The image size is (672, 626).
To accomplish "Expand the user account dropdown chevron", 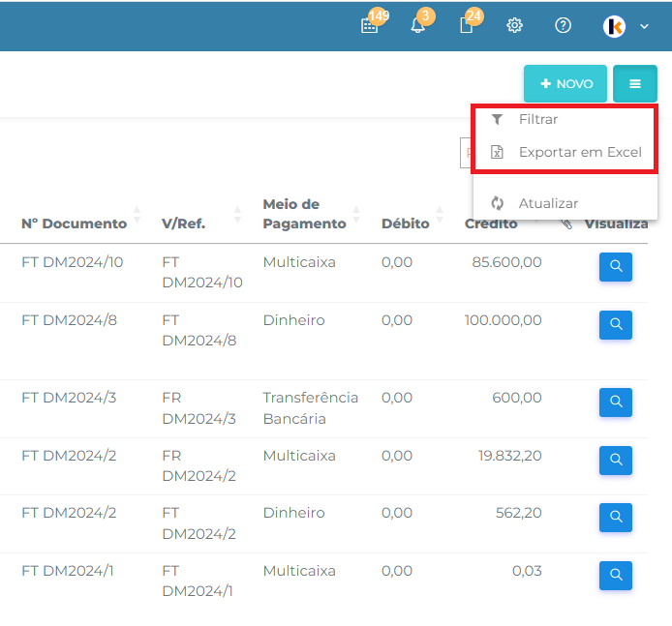I will pos(644,26).
